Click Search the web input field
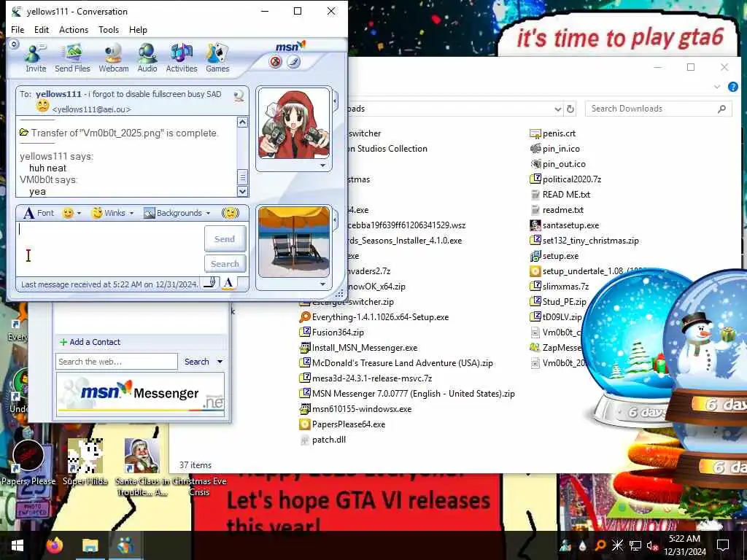The height and width of the screenshot is (560, 747). coord(117,362)
